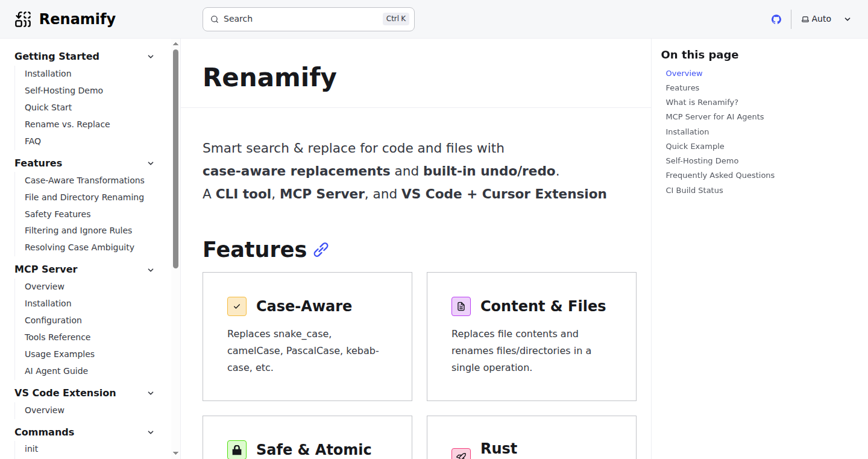Open the Auto theme dropdown

click(x=826, y=19)
